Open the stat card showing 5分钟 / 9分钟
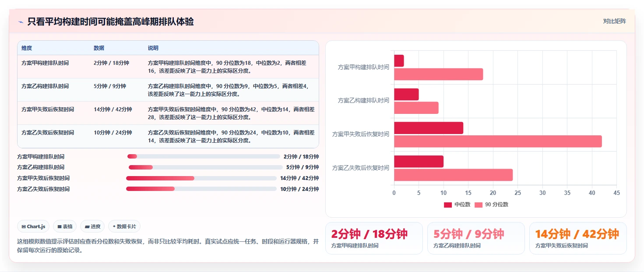644x272 pixels. click(476, 238)
